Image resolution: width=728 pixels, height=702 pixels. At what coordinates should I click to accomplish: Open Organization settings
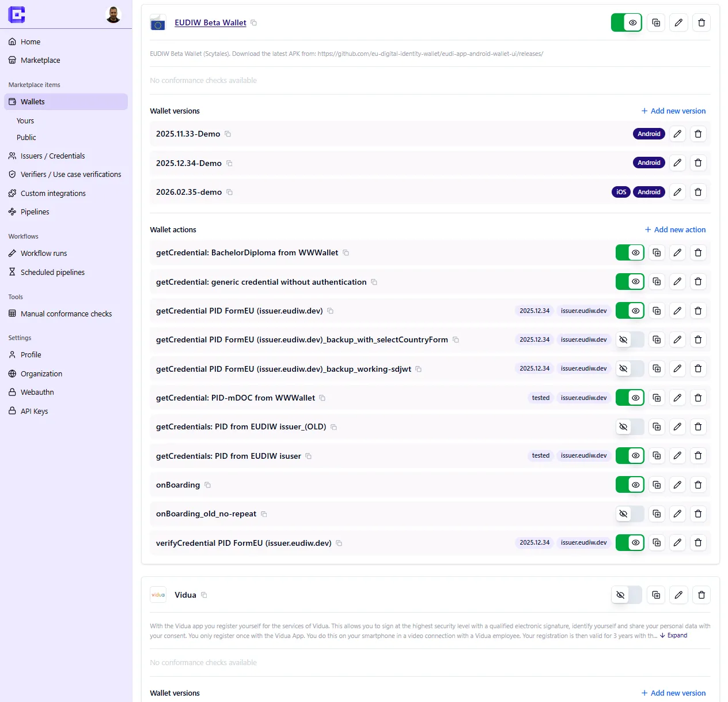66,373
